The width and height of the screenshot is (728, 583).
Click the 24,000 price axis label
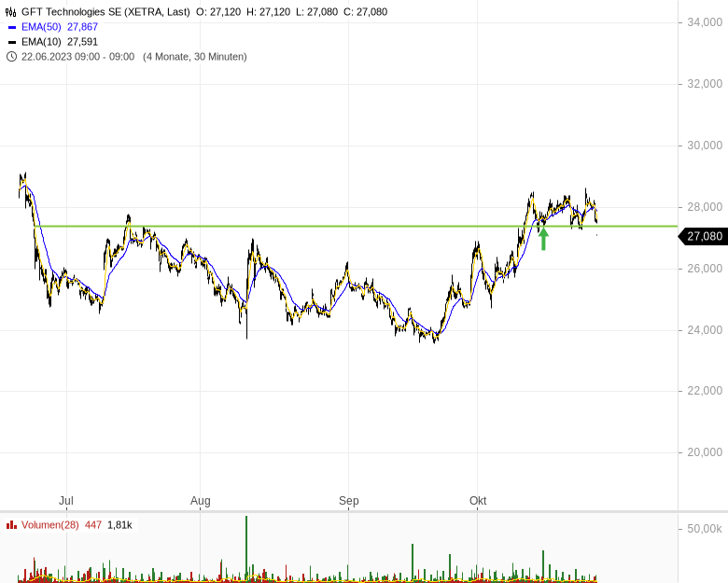tap(705, 329)
